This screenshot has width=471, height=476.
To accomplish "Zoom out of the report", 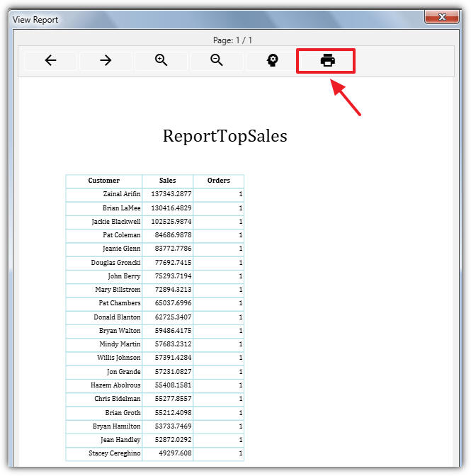I will pyautogui.click(x=217, y=60).
